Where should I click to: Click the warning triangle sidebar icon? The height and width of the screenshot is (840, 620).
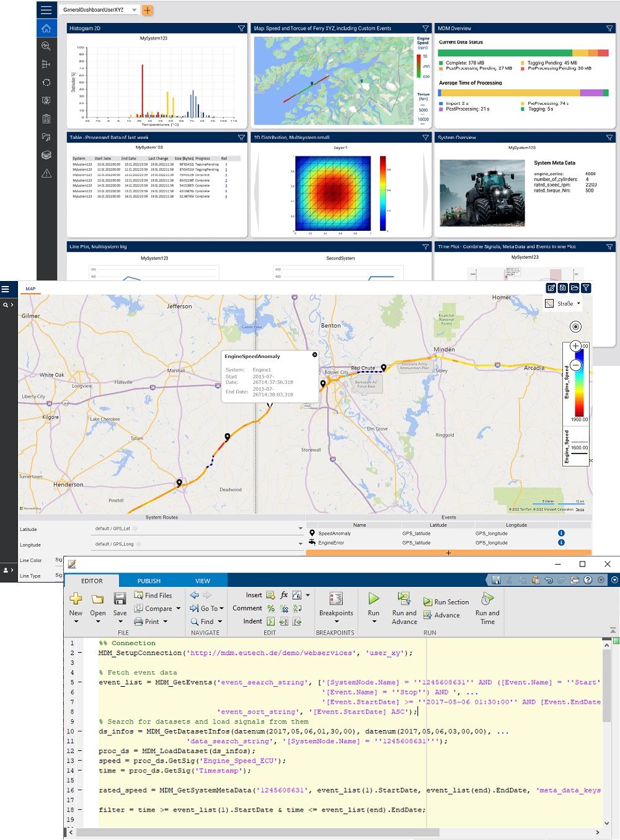tap(46, 174)
